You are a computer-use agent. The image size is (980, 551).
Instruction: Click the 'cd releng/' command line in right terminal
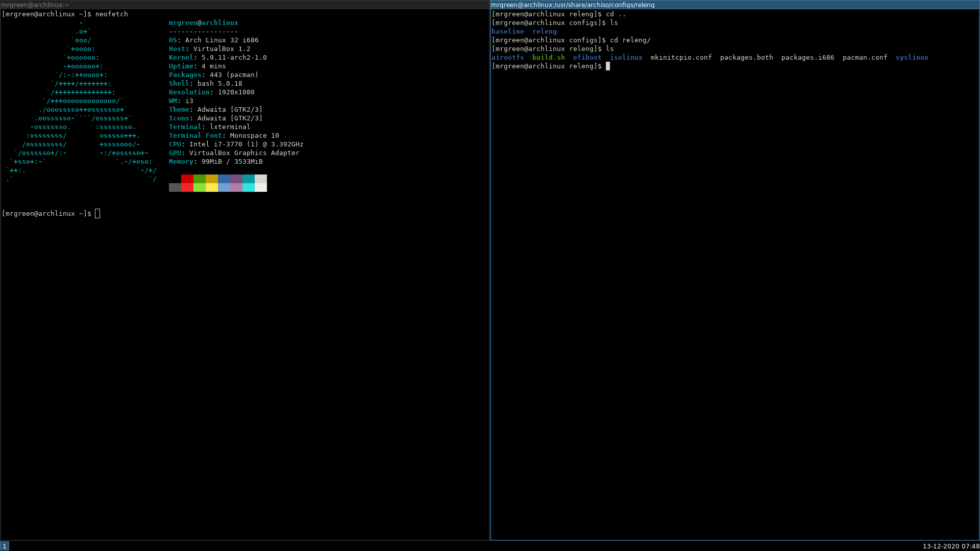click(571, 40)
